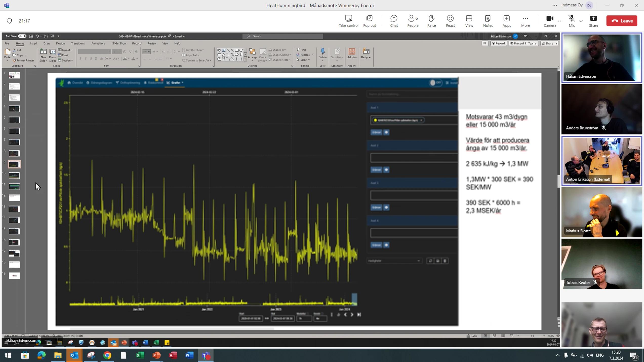The image size is (644, 362).
Task: Open the Chat panel
Action: tap(394, 21)
